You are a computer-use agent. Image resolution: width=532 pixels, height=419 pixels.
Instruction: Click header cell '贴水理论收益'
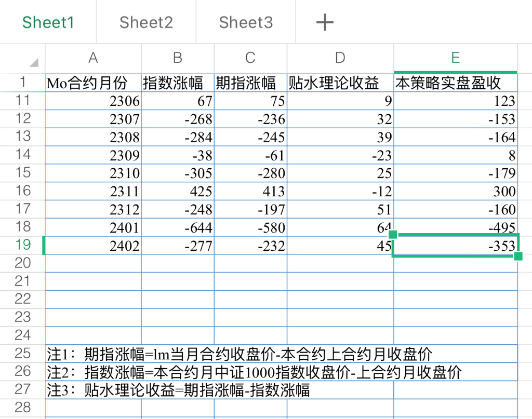click(340, 83)
